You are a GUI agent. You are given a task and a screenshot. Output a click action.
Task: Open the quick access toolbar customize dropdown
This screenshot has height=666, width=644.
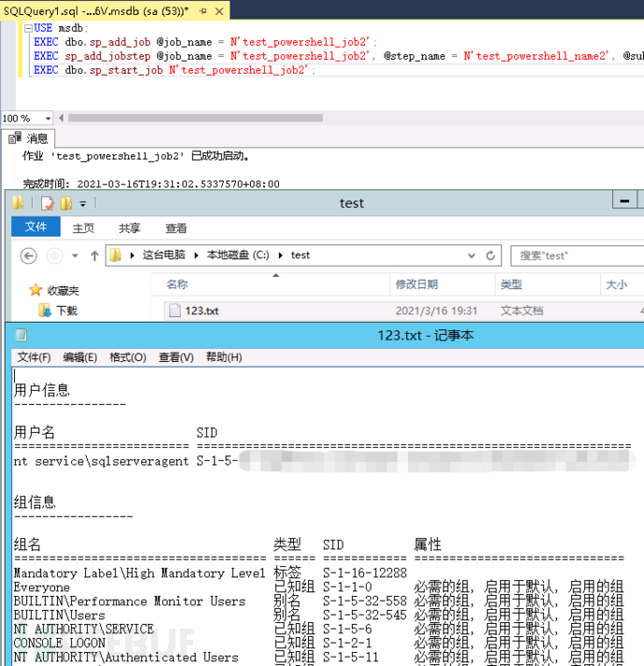83,204
